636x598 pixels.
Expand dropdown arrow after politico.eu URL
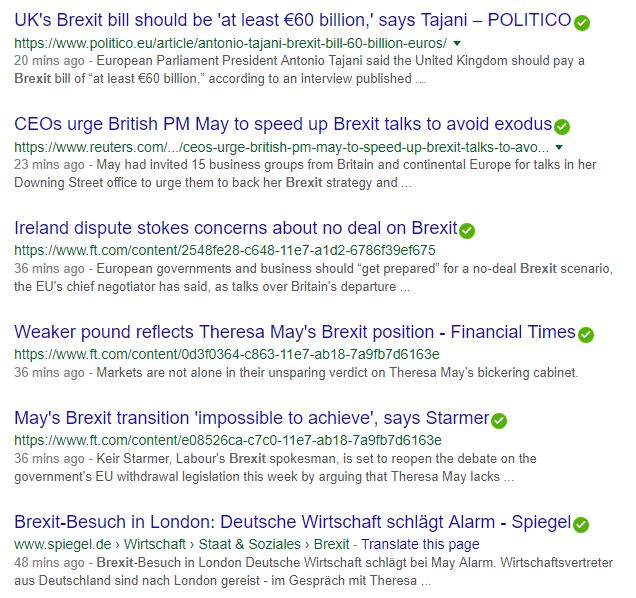tap(457, 43)
